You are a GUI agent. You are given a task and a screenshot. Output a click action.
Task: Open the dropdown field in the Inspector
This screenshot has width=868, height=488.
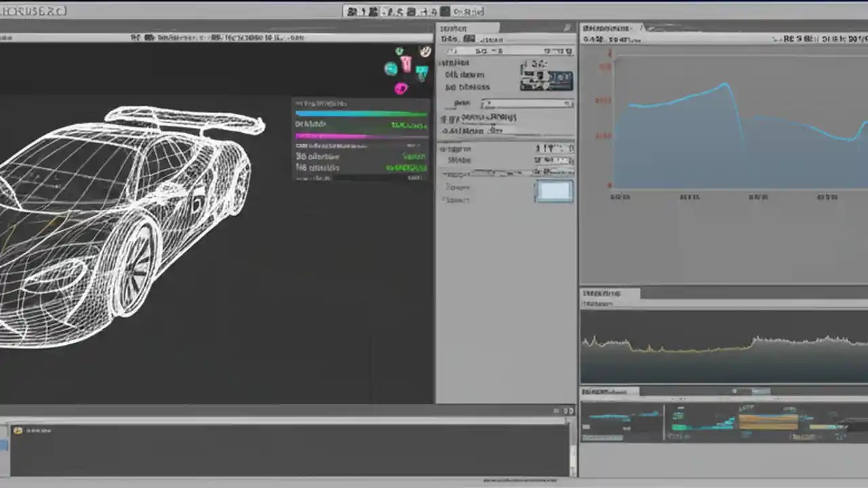point(526,103)
